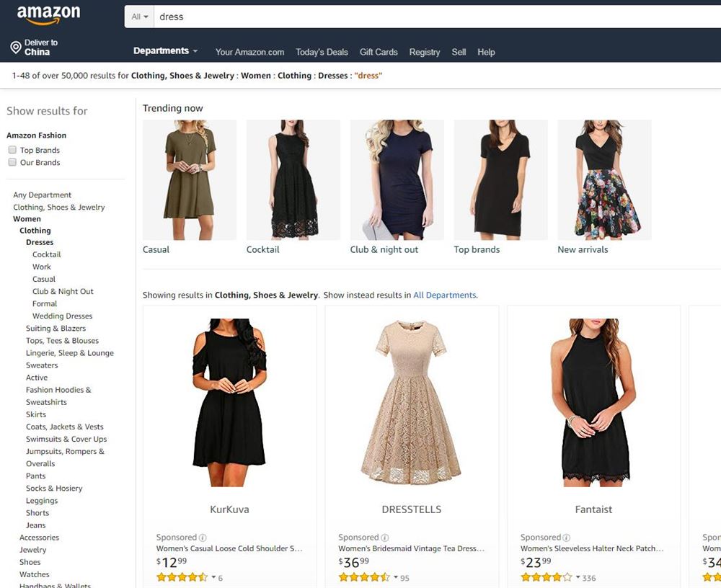
Task: Select Suiting & Blazers category
Action: [56, 329]
